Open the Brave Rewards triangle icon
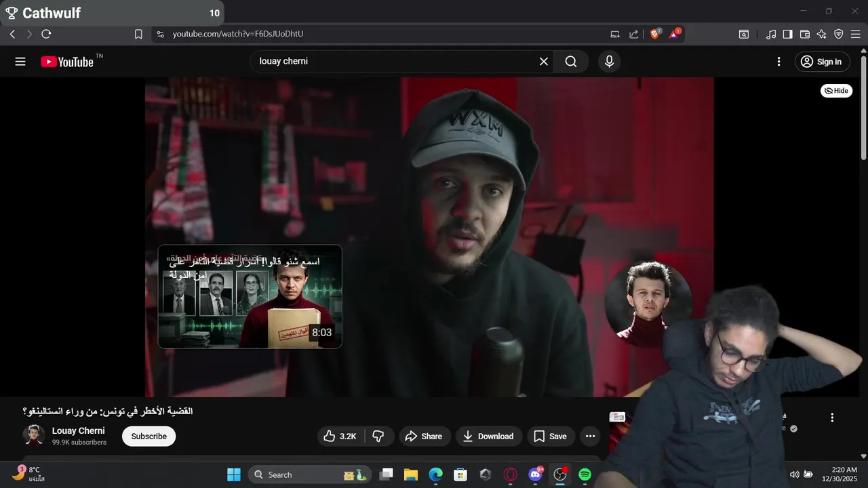 (675, 33)
